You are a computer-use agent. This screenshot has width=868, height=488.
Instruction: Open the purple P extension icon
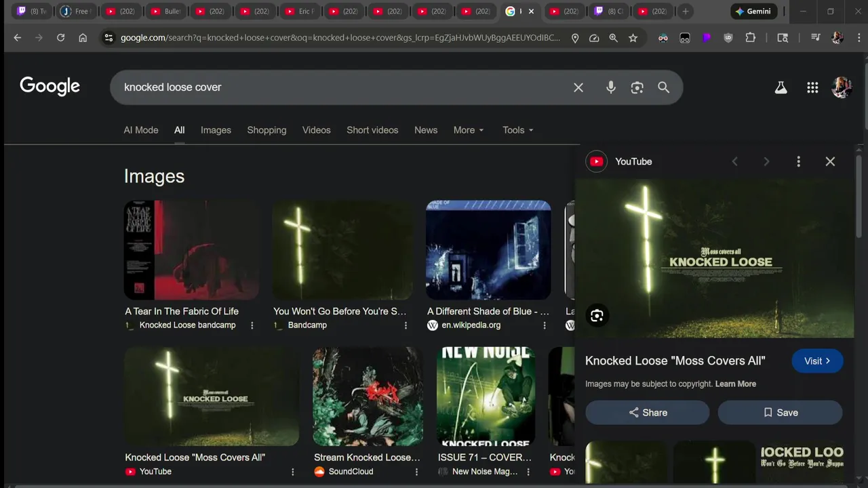[707, 38]
